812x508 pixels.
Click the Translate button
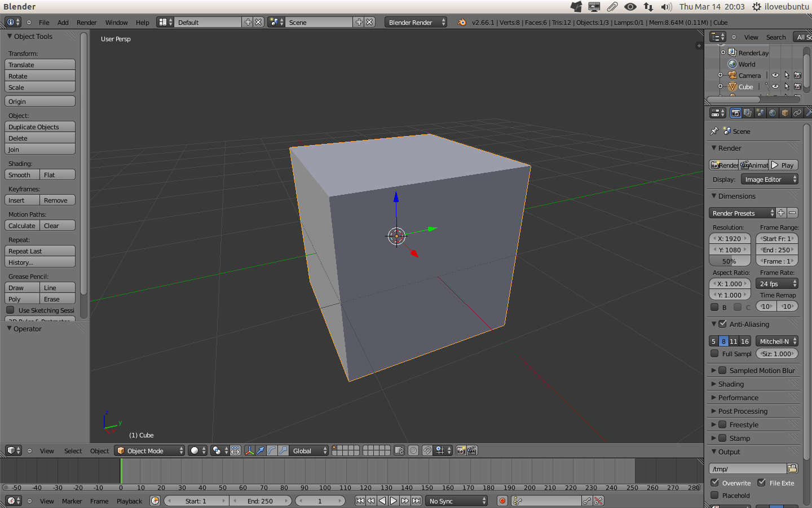click(x=40, y=65)
